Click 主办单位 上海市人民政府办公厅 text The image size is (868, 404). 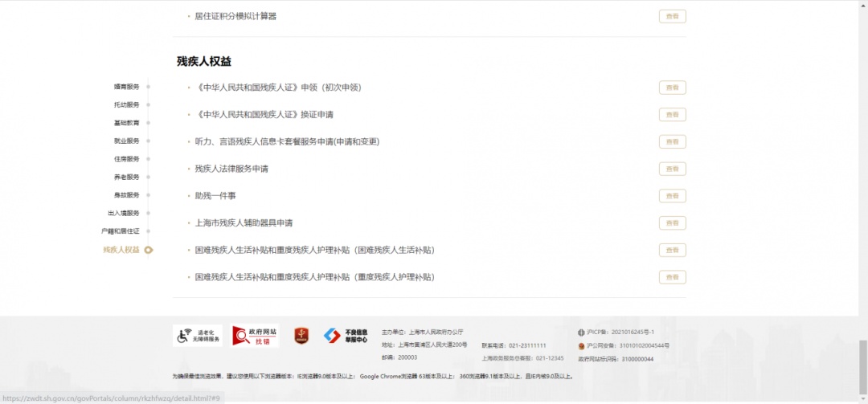click(423, 333)
